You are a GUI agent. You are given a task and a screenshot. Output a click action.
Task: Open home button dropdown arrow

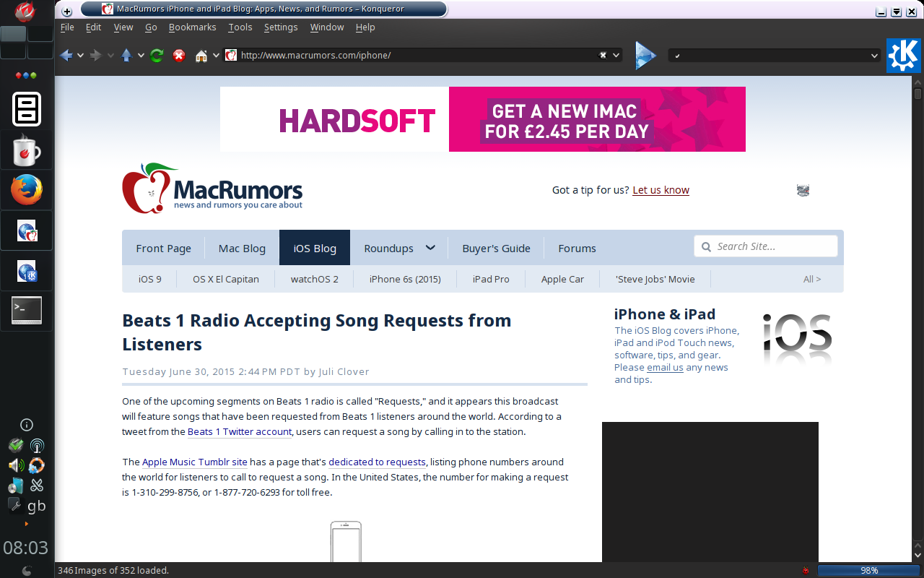(x=216, y=55)
